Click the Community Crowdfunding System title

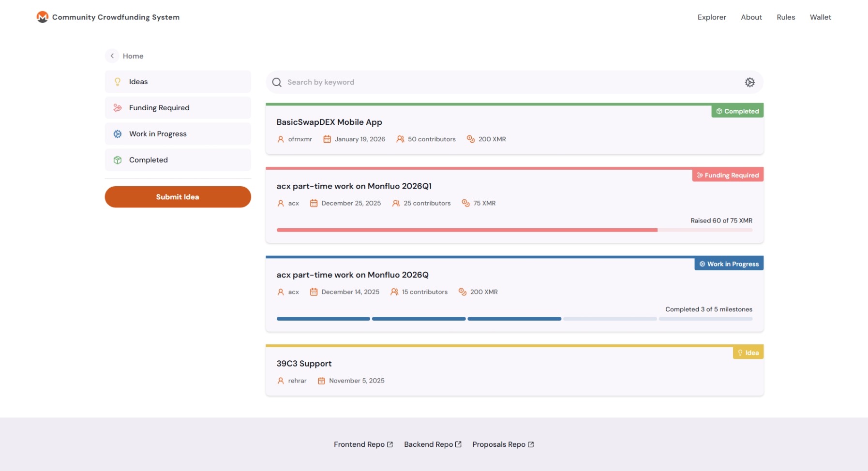[116, 17]
